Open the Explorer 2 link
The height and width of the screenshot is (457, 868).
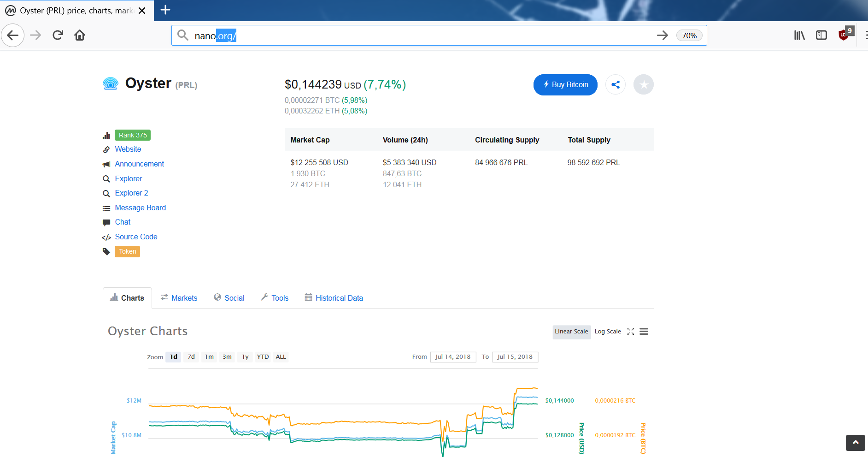132,193
